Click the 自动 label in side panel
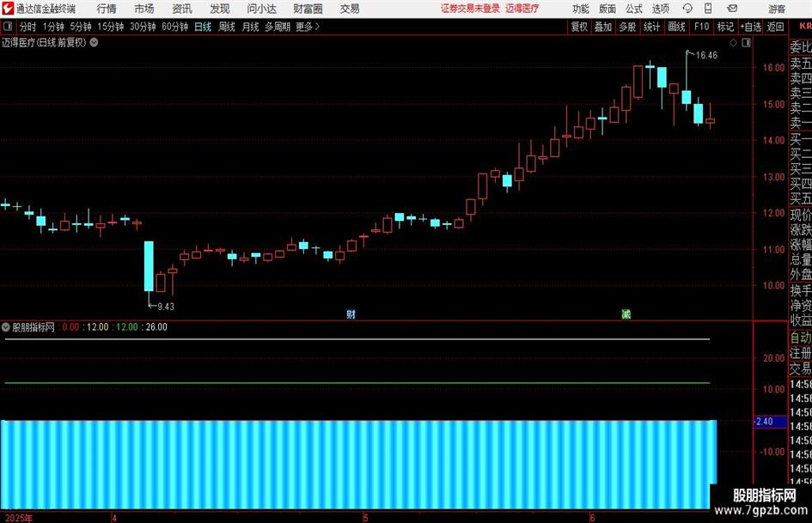This screenshot has width=812, height=523. coord(801,338)
